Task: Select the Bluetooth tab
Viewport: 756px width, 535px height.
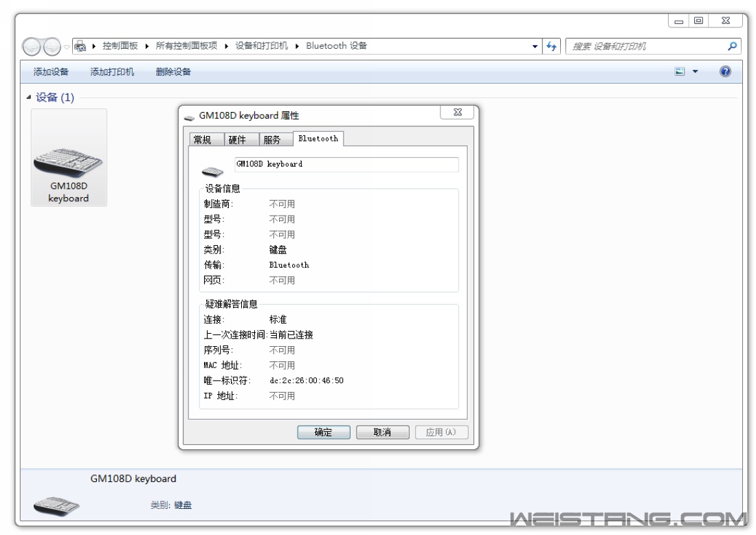Action: tap(318, 139)
